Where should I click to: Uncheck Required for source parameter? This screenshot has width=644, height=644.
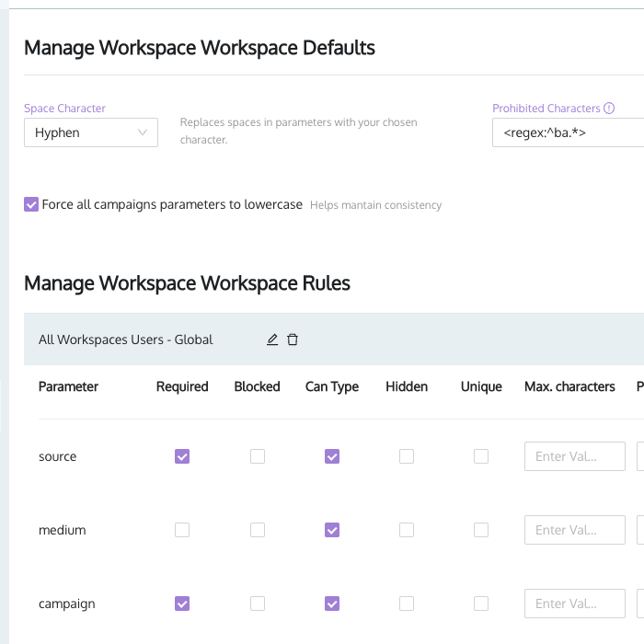[182, 456]
